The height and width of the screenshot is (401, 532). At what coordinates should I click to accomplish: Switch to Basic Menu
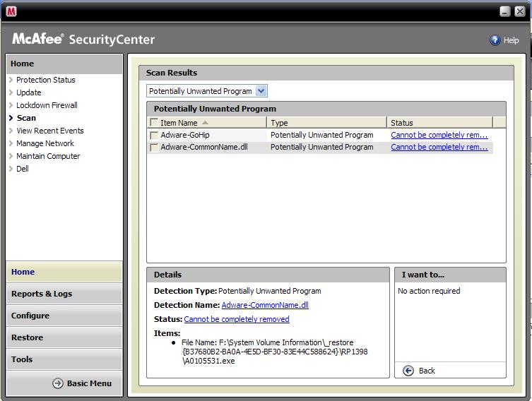(89, 383)
